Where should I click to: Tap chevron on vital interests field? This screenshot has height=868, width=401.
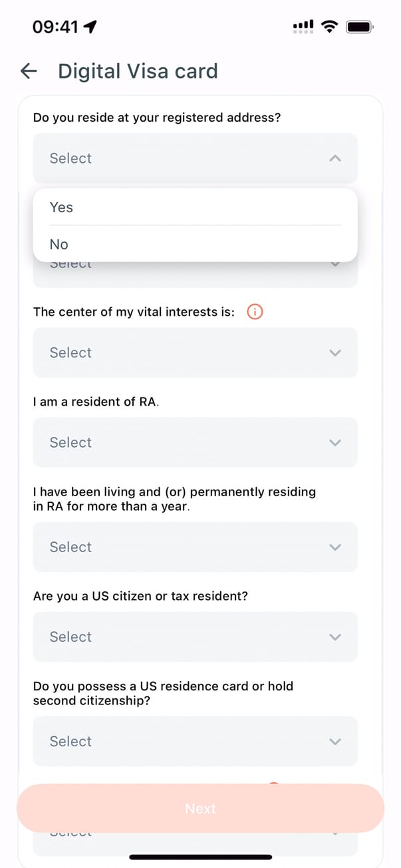tap(335, 353)
